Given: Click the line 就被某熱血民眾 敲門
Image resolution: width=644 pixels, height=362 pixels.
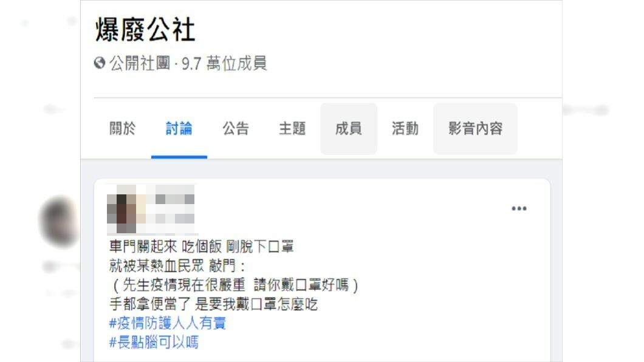Looking at the screenshot, I should click(177, 266).
